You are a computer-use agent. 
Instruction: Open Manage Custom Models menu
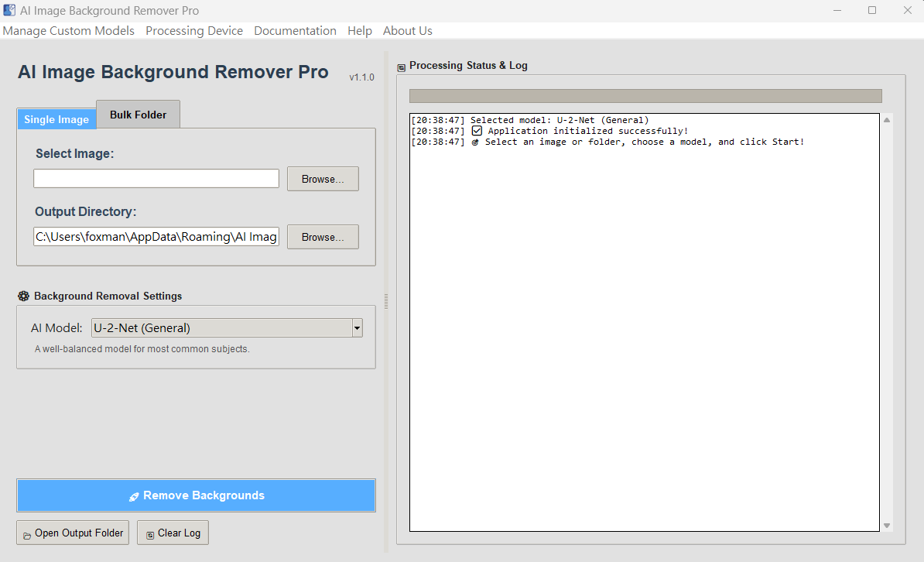click(69, 31)
